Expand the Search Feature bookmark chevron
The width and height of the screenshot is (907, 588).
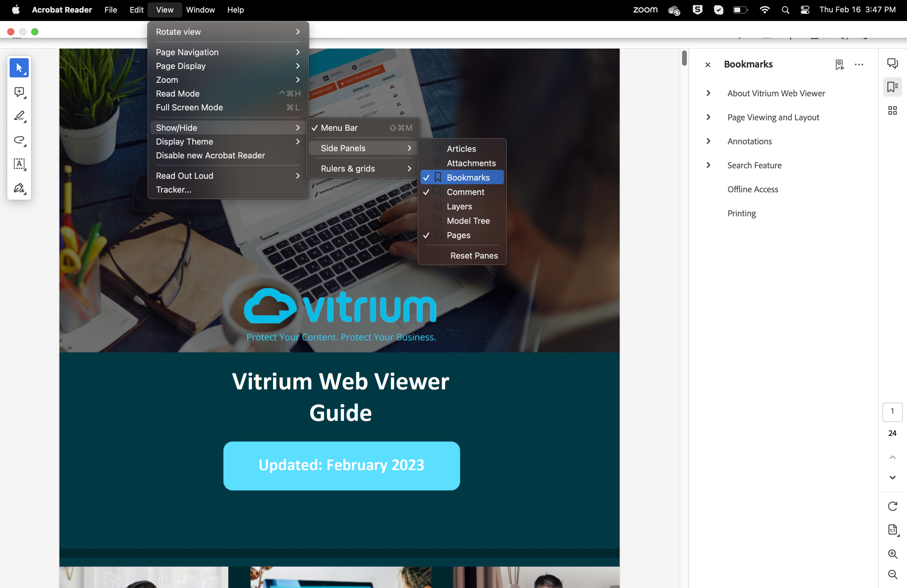[x=708, y=165]
